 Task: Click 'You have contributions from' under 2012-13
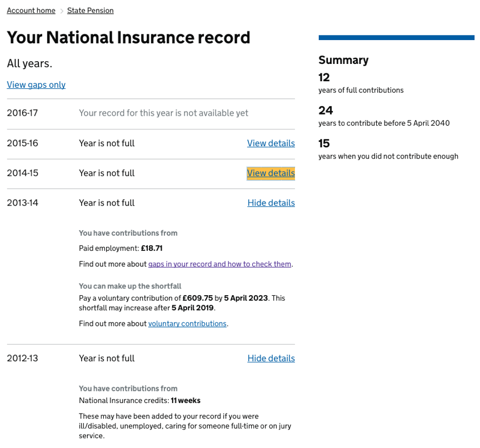(x=128, y=389)
